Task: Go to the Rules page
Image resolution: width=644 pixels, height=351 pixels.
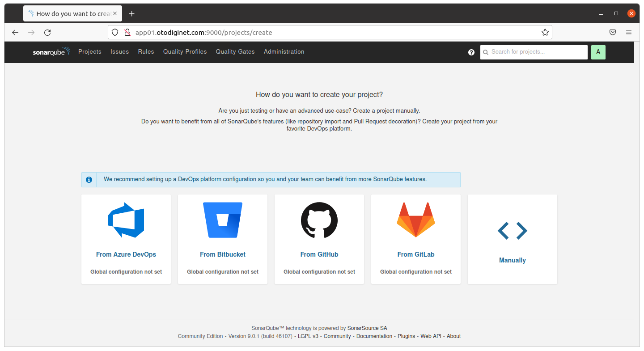Action: point(146,52)
